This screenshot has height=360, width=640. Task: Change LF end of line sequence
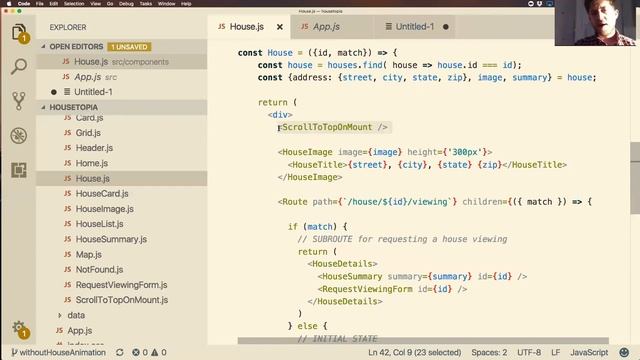pyautogui.click(x=556, y=352)
